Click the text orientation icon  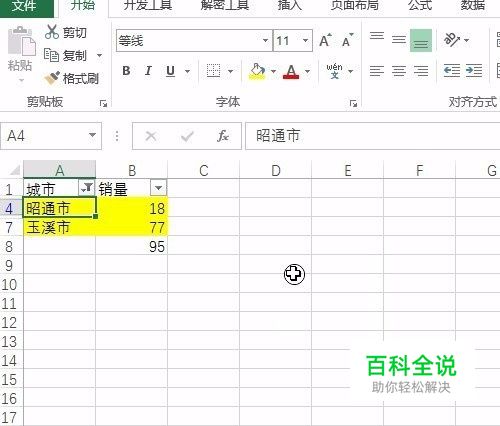click(452, 40)
